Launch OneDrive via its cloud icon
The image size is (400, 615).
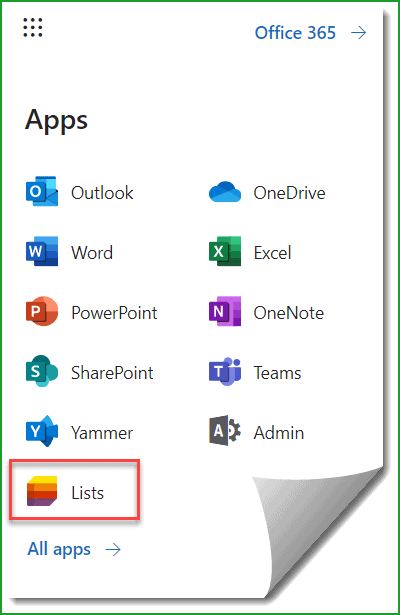[x=225, y=192]
